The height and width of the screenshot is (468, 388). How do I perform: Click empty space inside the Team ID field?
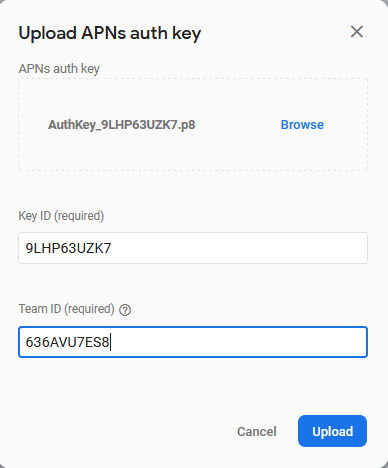240,342
